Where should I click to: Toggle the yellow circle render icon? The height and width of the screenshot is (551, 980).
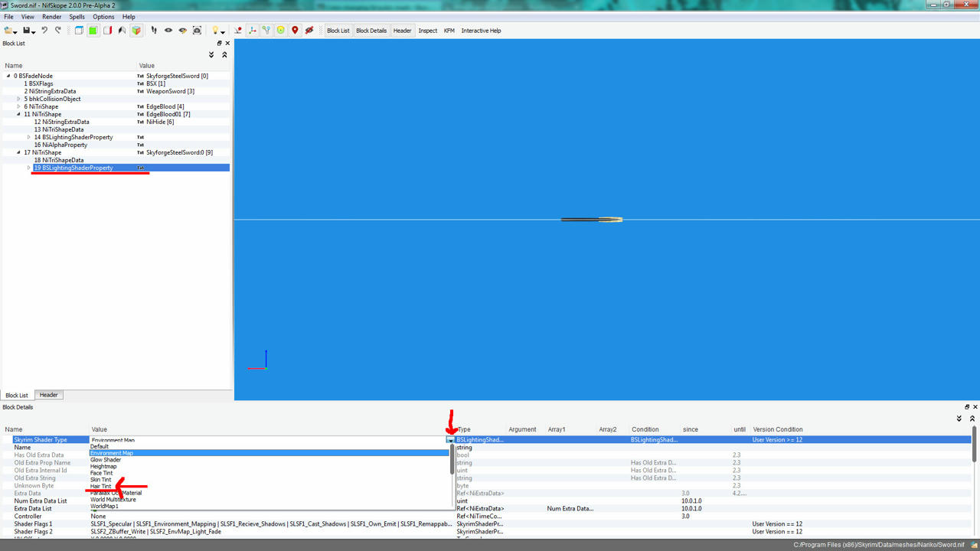[280, 31]
